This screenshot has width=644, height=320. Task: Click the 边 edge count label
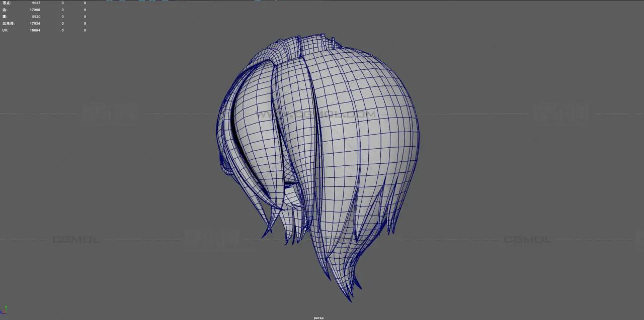click(x=5, y=10)
